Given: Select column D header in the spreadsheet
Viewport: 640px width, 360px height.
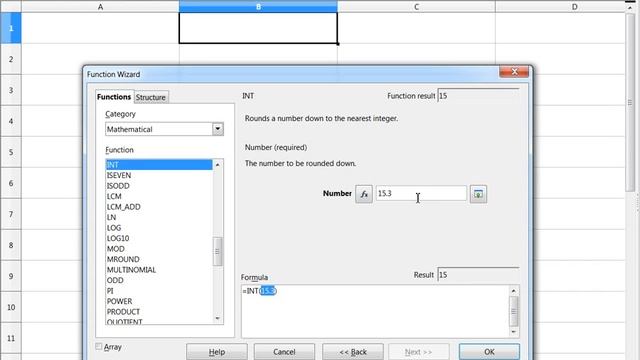Looking at the screenshot, I should [x=574, y=7].
